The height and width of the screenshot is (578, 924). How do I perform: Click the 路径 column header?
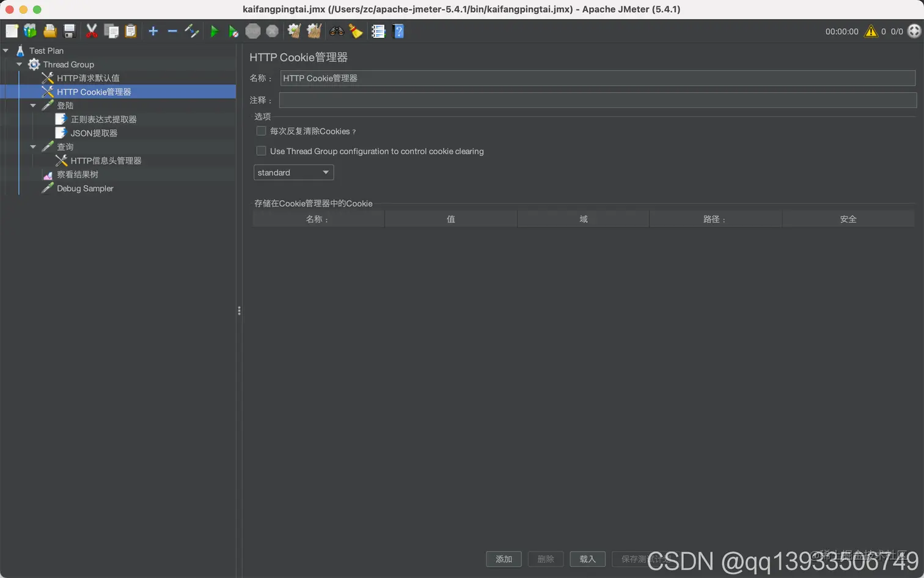click(716, 219)
